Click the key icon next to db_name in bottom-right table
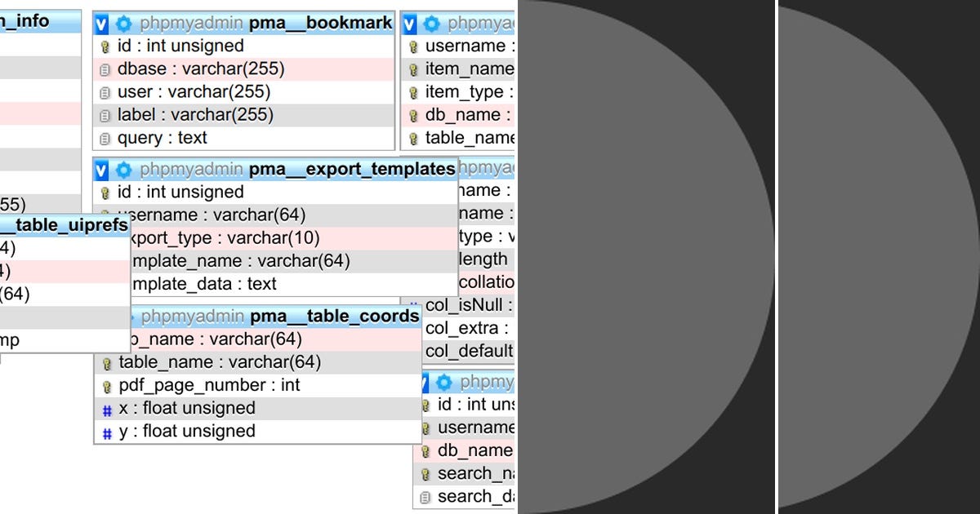Screen dimensions: 980x514 point(424,450)
